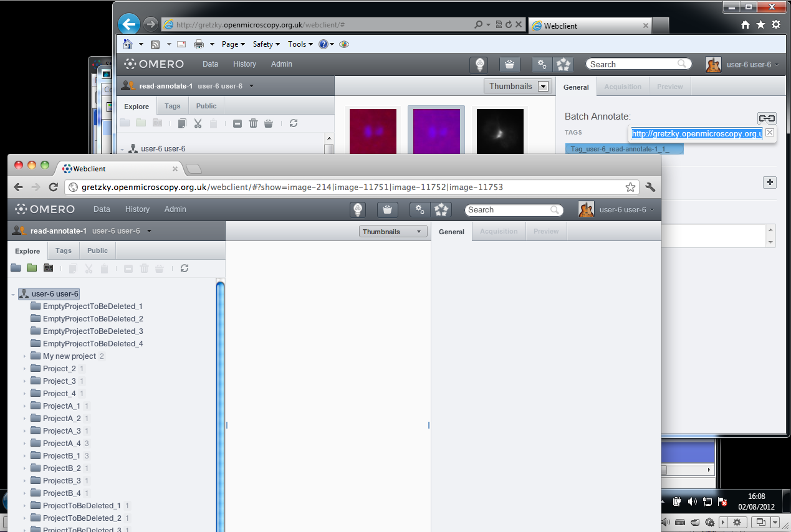Viewport: 791px width, 532px height.
Task: Open Internet Explorer favorites star
Action: click(760, 25)
